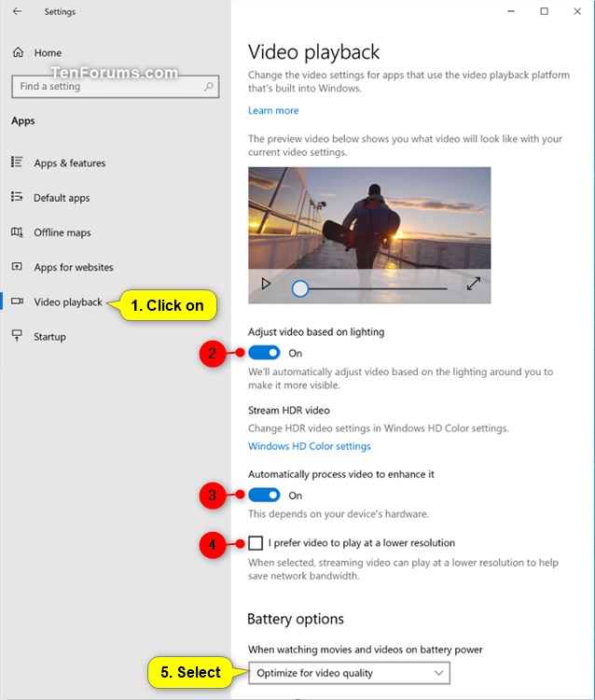Click the Video playback page heading

point(313,51)
